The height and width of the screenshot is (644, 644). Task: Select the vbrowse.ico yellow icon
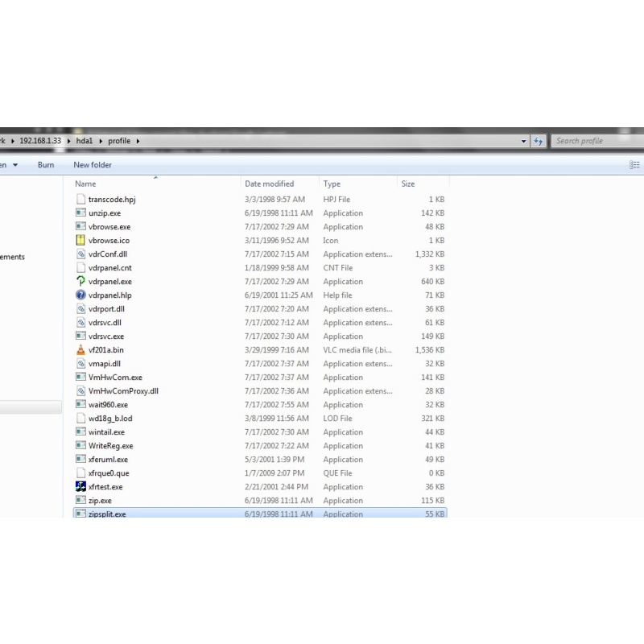tap(80, 241)
